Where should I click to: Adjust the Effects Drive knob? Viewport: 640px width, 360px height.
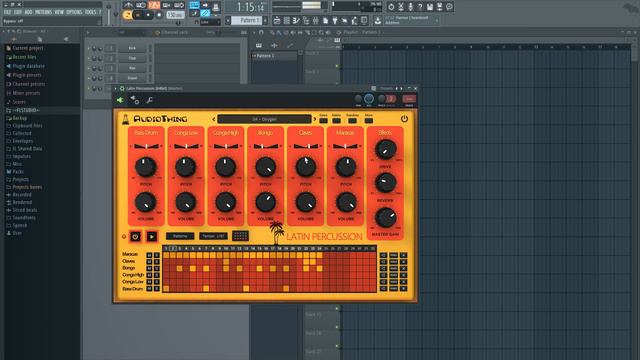click(x=385, y=149)
